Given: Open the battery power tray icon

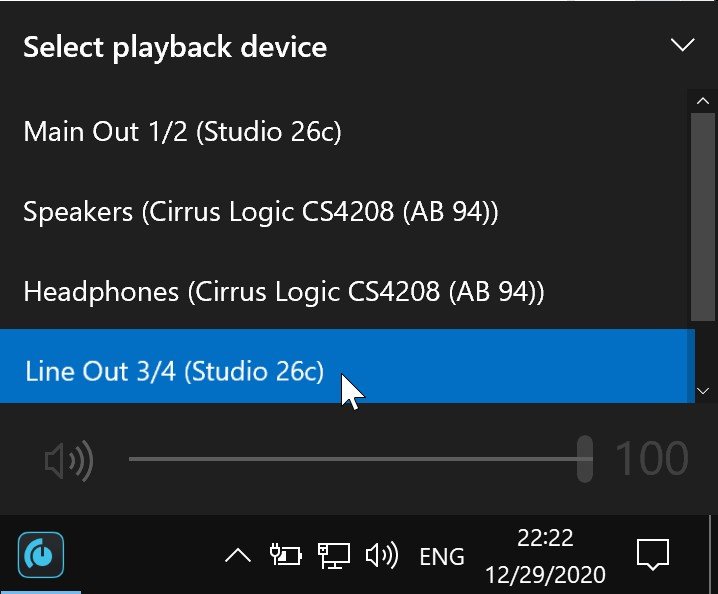Looking at the screenshot, I should pos(286,555).
